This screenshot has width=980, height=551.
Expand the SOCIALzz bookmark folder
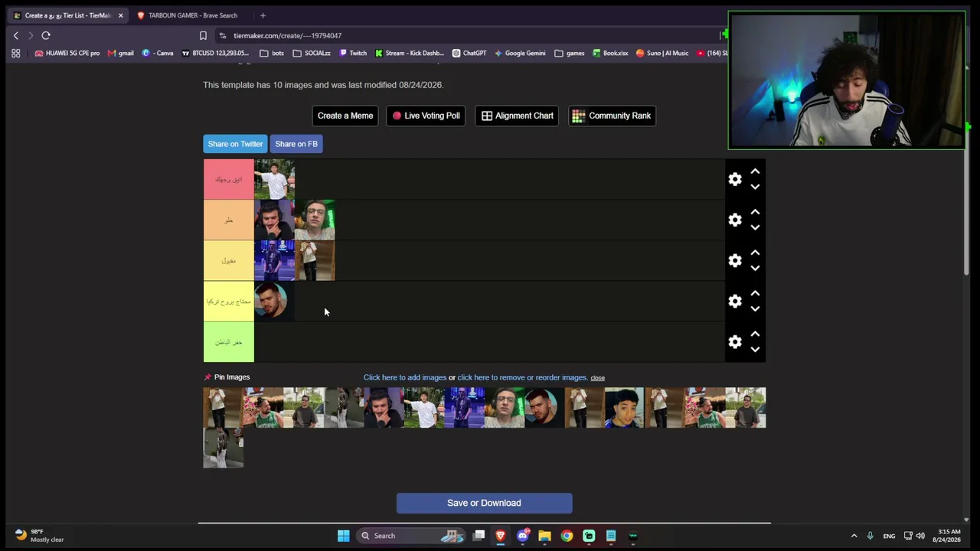pyautogui.click(x=311, y=53)
